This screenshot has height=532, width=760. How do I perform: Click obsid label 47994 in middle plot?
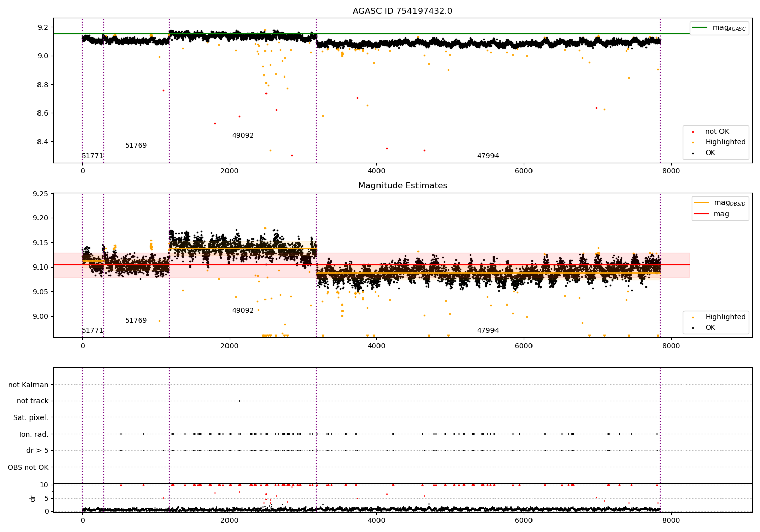[488, 331]
